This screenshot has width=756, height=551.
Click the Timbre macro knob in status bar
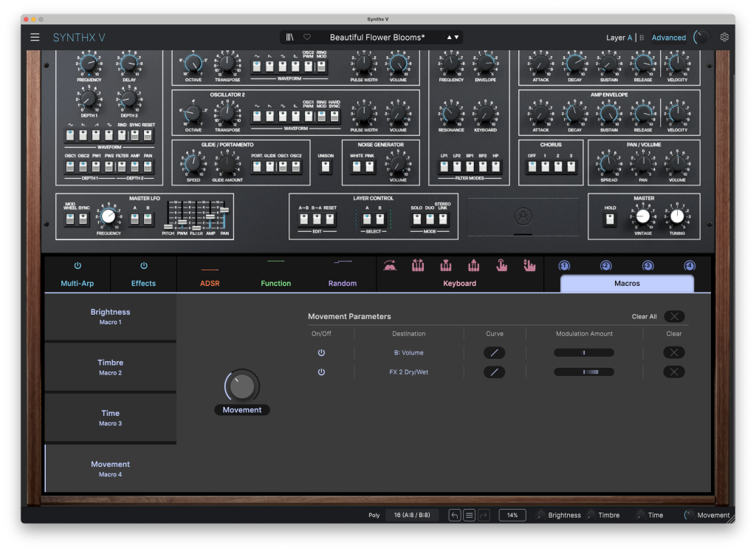pyautogui.click(x=591, y=516)
